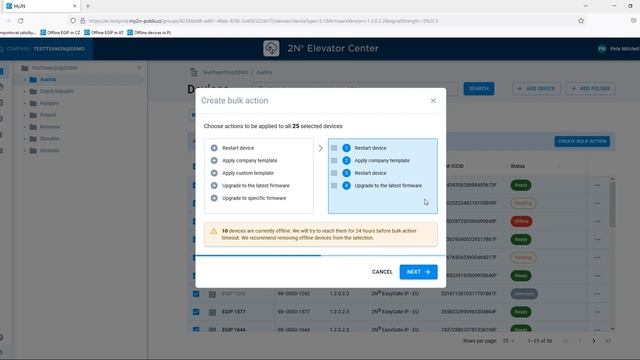The height and width of the screenshot is (360, 640).
Task: Expand the Austria folder node
Action: [x=25, y=80]
